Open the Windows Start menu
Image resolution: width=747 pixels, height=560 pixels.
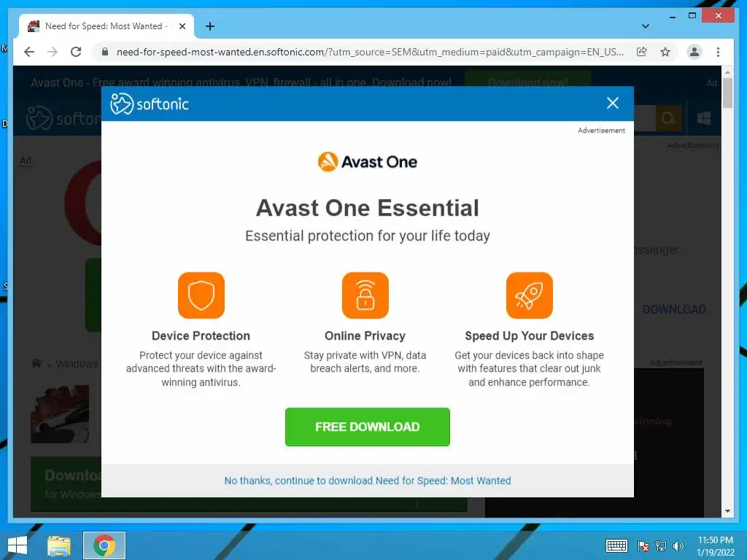(x=18, y=545)
